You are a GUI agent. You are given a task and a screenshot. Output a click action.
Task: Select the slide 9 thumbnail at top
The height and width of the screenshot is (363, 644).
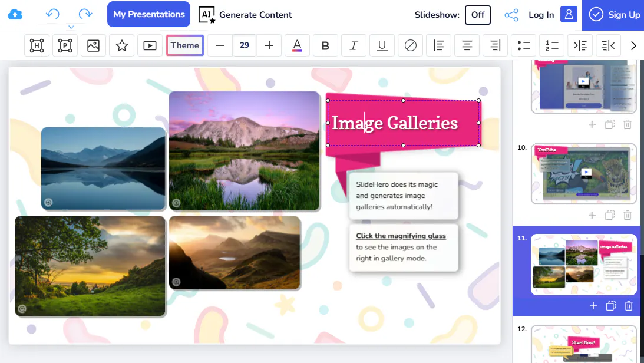click(584, 86)
